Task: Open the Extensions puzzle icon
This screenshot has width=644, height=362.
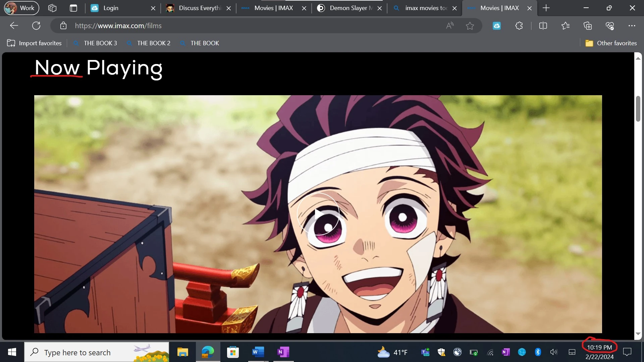Action: point(519,26)
